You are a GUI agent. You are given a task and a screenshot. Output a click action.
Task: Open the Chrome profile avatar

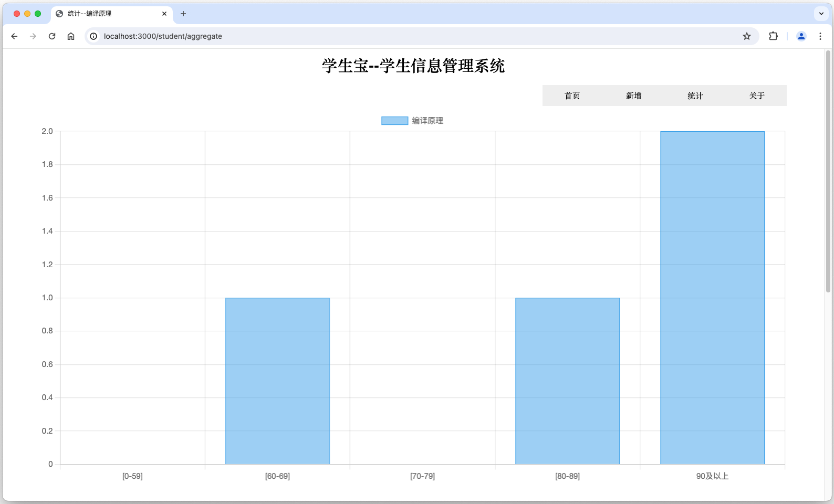tap(801, 36)
